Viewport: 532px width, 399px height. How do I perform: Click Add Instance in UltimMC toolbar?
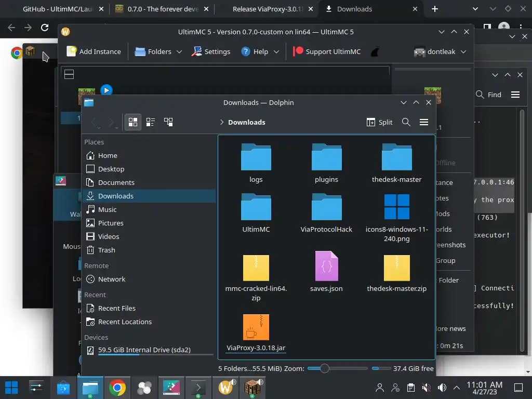[x=94, y=51]
